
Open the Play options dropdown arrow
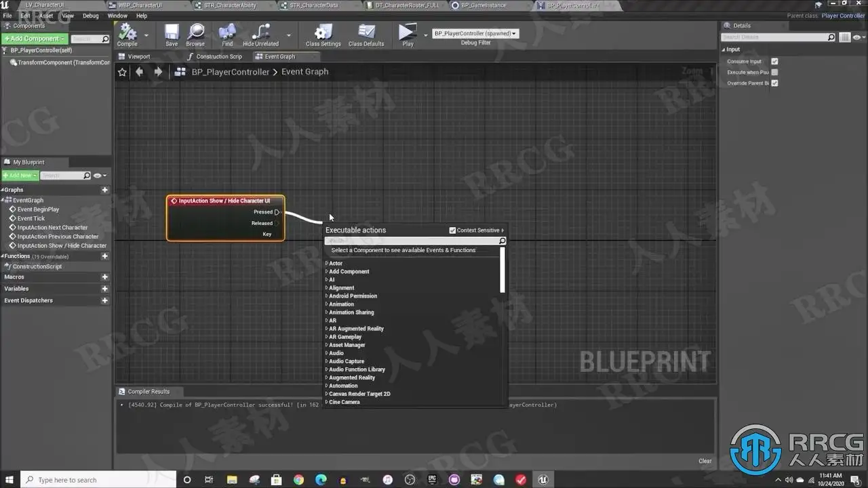click(x=426, y=35)
